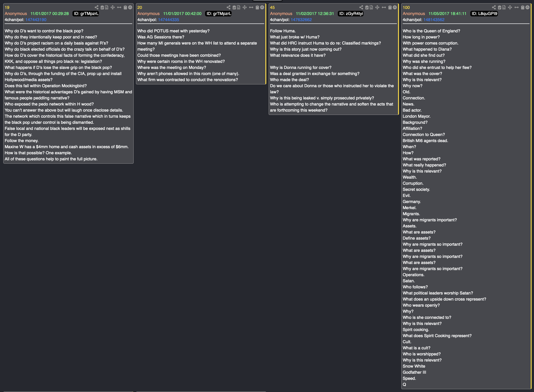Click the timestamp 11/02/2017 12:36:31
Screen dimensions: 534x392
[315, 14]
